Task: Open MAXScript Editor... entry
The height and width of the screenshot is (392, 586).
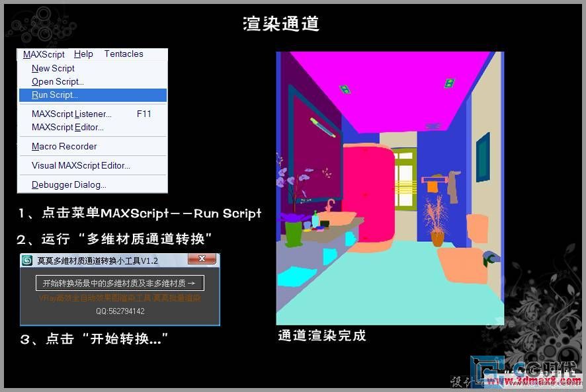Action: [93, 128]
